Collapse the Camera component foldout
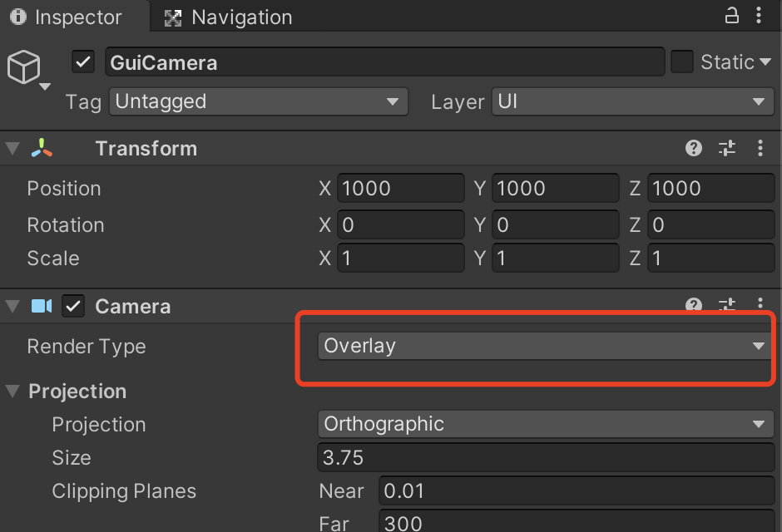This screenshot has width=782, height=532. [12, 307]
